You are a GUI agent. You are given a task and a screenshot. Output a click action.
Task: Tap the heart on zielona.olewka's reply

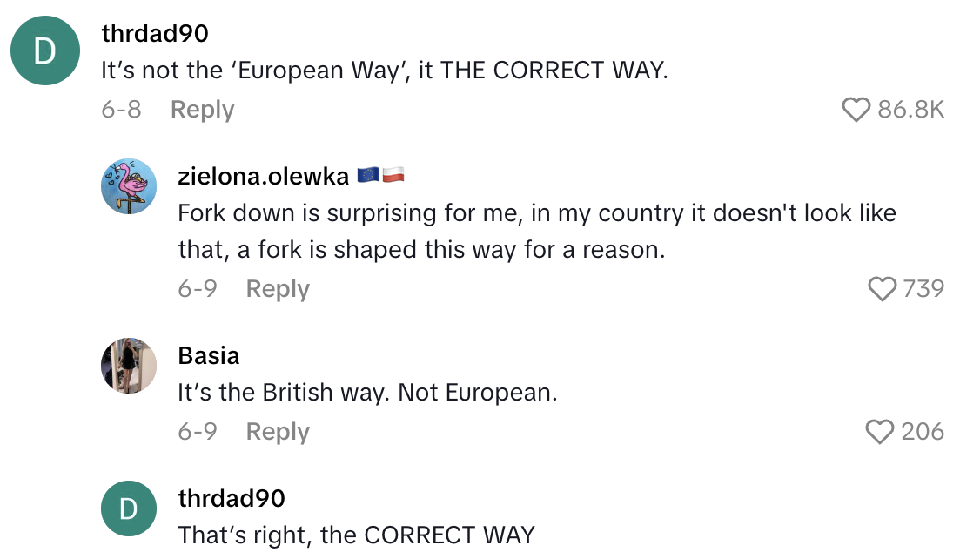coord(883,287)
